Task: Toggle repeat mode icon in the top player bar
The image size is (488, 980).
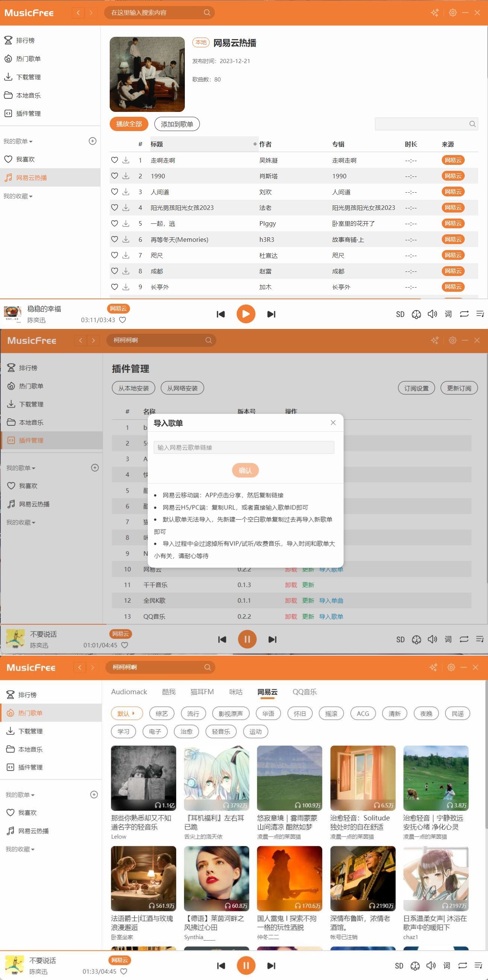Action: (464, 314)
